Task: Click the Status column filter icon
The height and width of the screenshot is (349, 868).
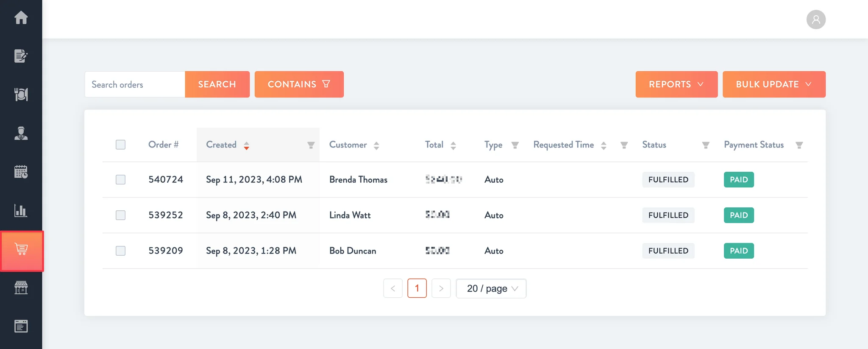Action: click(x=706, y=145)
